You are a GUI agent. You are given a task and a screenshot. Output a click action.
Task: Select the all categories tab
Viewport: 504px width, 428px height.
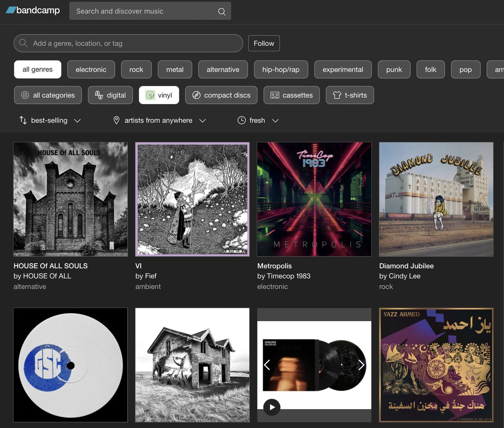48,95
